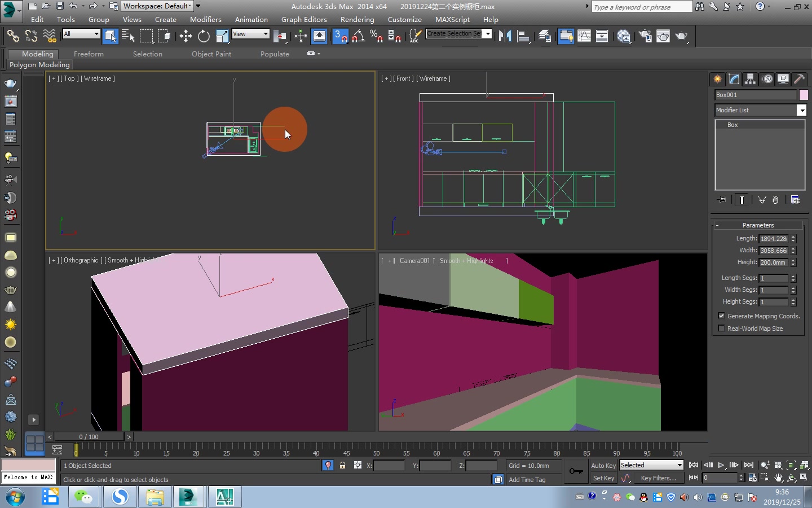Open the Modify panel tab
This screenshot has width=812, height=508.
coord(734,79)
